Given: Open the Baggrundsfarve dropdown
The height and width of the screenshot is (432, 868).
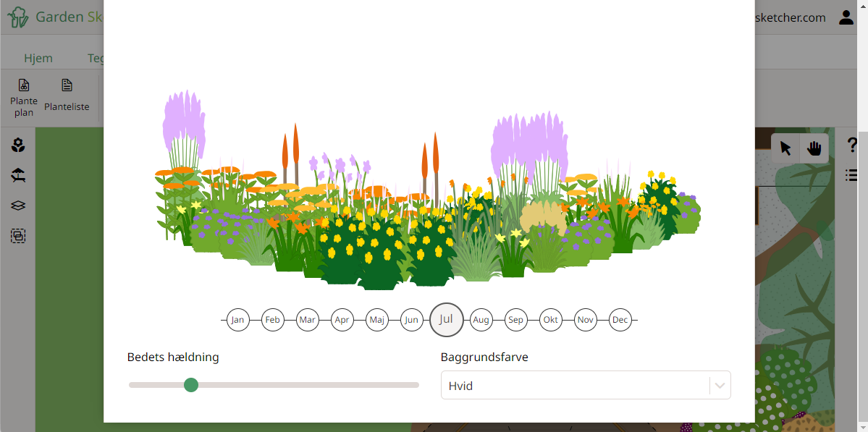Looking at the screenshot, I should (586, 384).
